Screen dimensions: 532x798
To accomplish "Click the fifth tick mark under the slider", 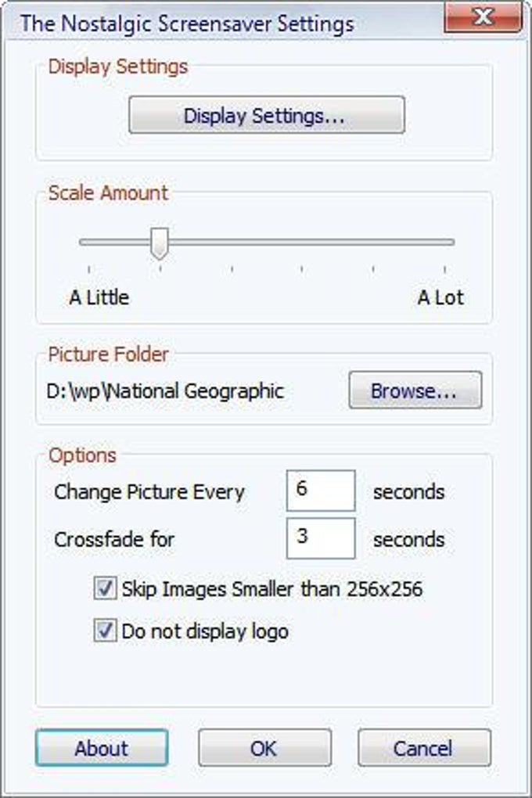I will pos(373,269).
